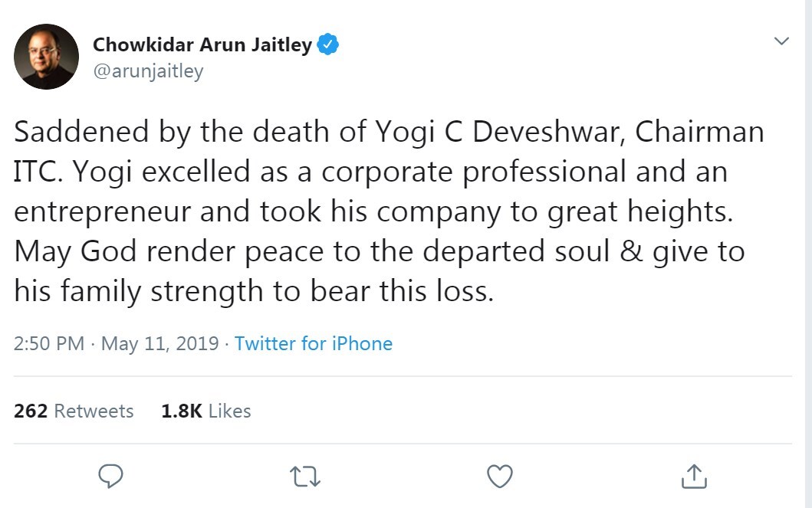The image size is (812, 508).
Task: Open the share tweet upload icon
Action: point(694,476)
